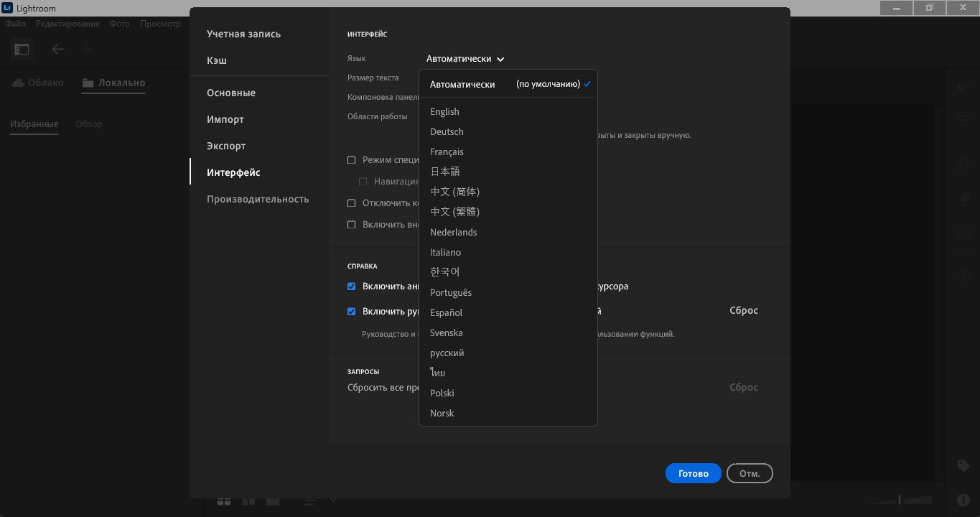The image size is (980, 517).
Task: Open the keywords tag icon in right panel
Action: [x=963, y=466]
